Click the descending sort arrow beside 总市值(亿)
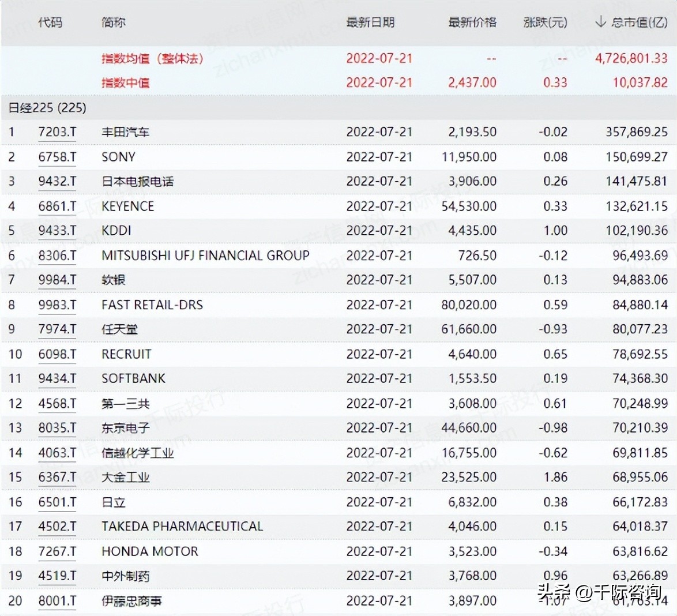Screen dimensions: 677x616 (x=601, y=22)
